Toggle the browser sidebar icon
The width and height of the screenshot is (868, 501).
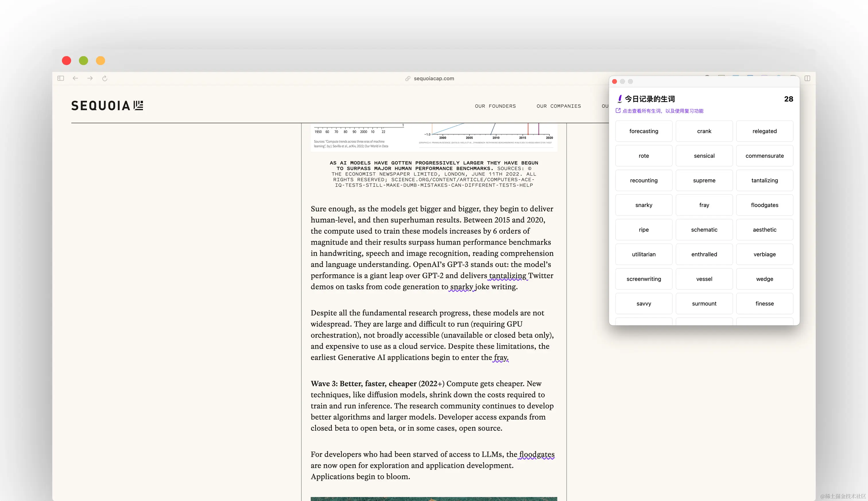pyautogui.click(x=61, y=79)
